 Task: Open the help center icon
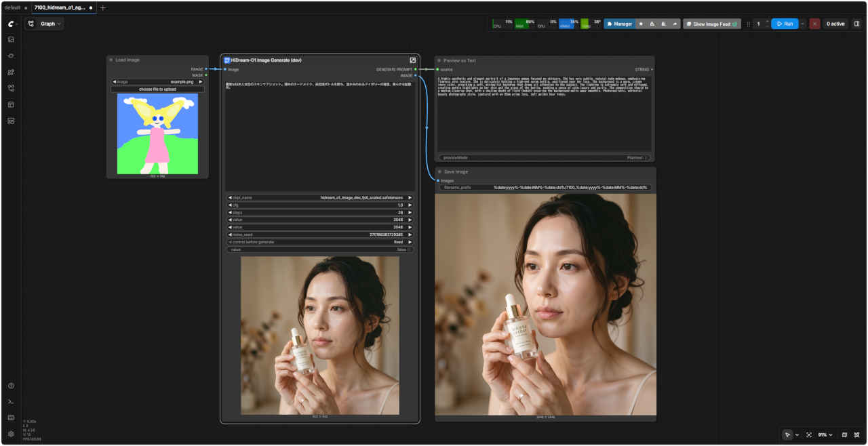(11, 386)
